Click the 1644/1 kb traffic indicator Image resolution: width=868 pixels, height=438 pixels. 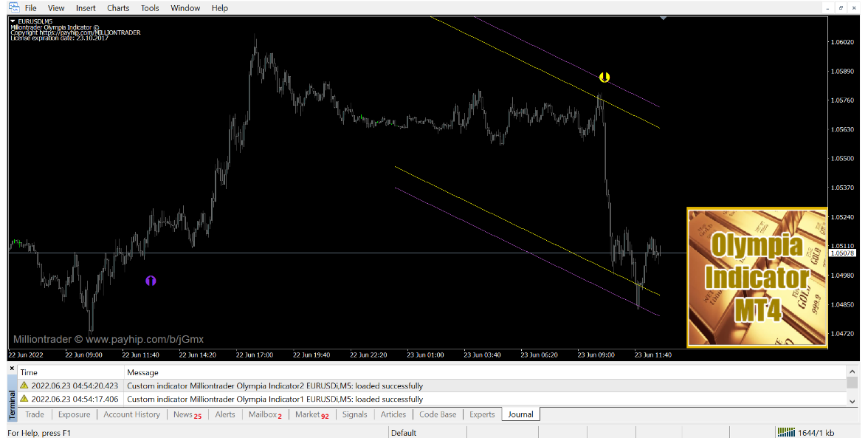pyautogui.click(x=816, y=433)
